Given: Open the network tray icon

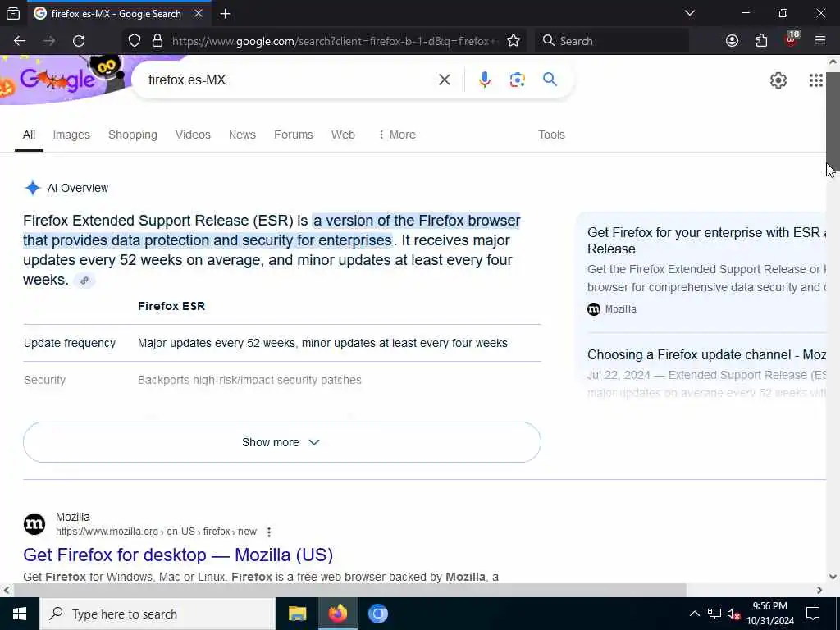Looking at the screenshot, I should pyautogui.click(x=714, y=614).
